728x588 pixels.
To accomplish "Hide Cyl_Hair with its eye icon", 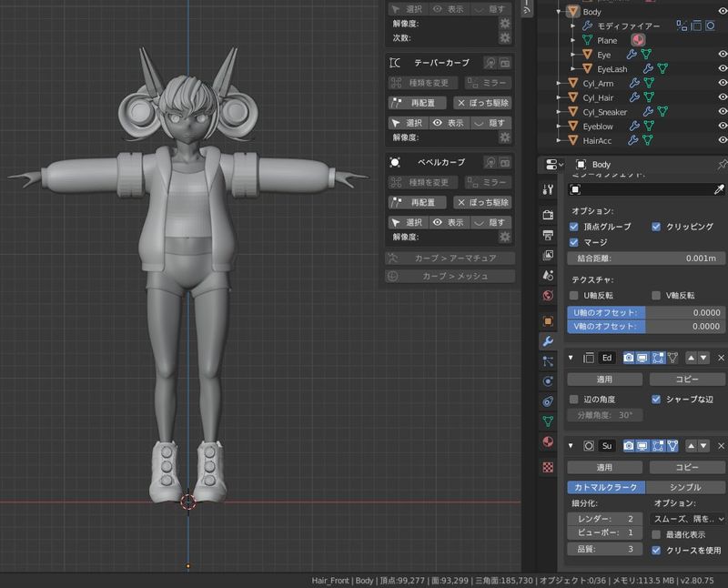I will coord(723,97).
